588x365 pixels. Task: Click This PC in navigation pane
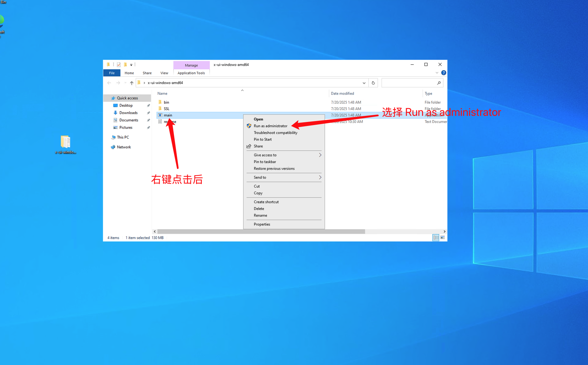tap(123, 137)
